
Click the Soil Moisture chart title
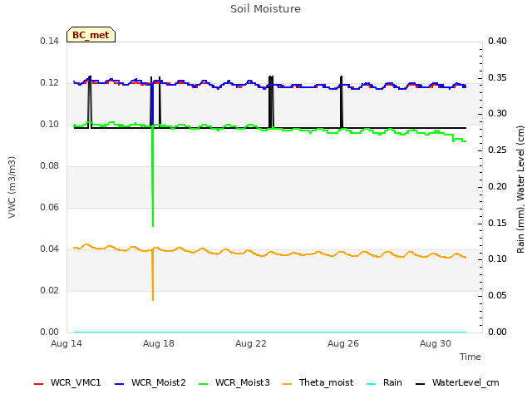[x=265, y=9]
